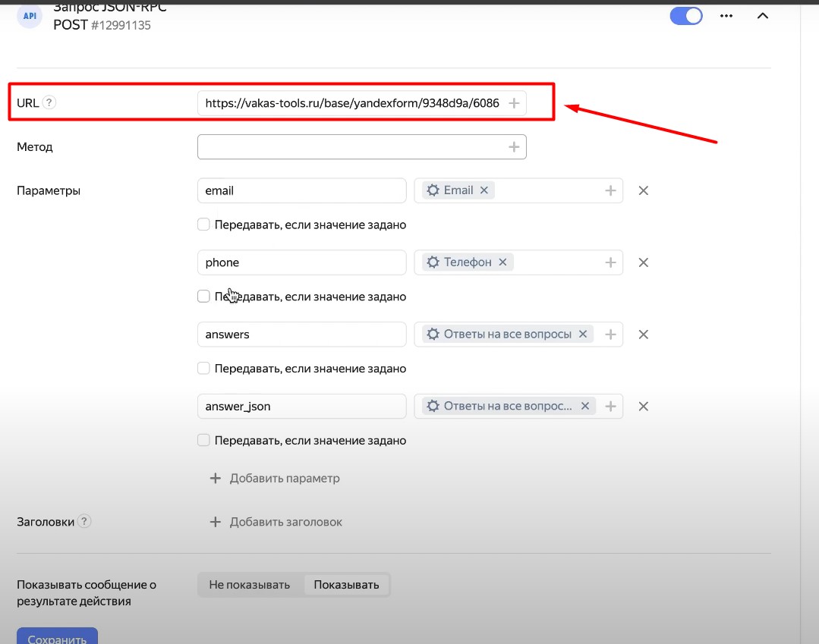Toggle the JSON-RPC request switch off
The height and width of the screenshot is (644, 819).
click(x=686, y=15)
